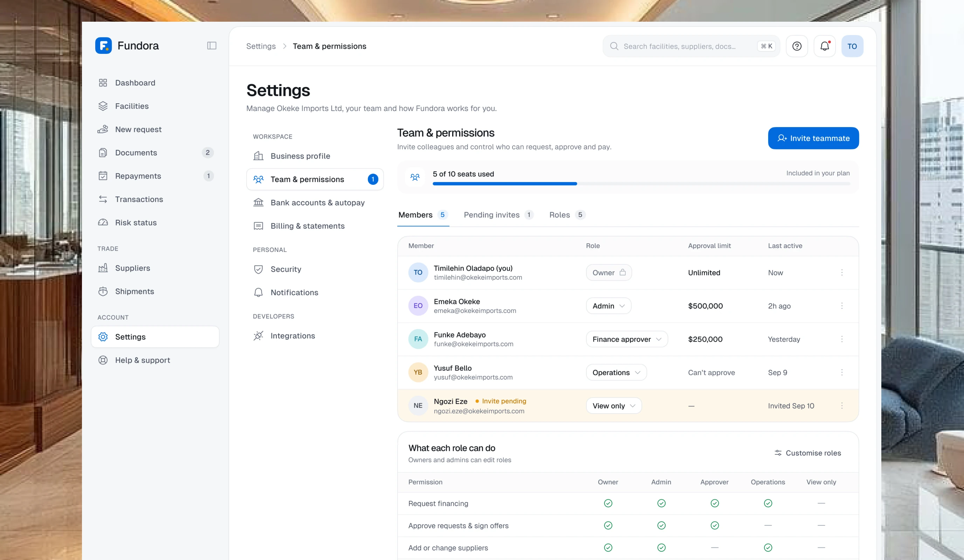Open Finance approver role dropdown
Image resolution: width=964 pixels, height=560 pixels.
(627, 339)
